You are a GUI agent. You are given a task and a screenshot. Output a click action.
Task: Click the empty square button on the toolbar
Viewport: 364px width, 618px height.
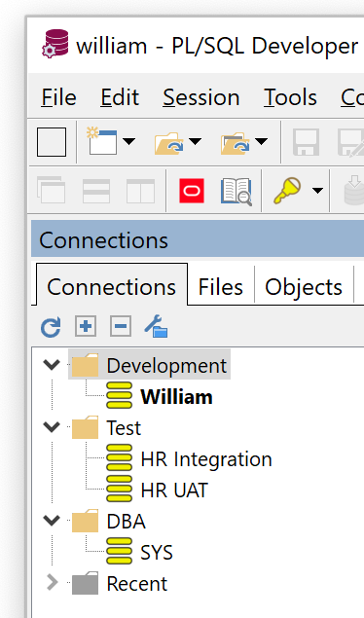pyautogui.click(x=52, y=142)
